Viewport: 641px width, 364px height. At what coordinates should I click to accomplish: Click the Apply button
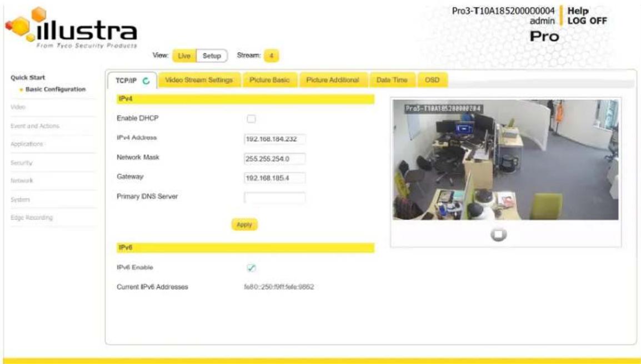[244, 224]
